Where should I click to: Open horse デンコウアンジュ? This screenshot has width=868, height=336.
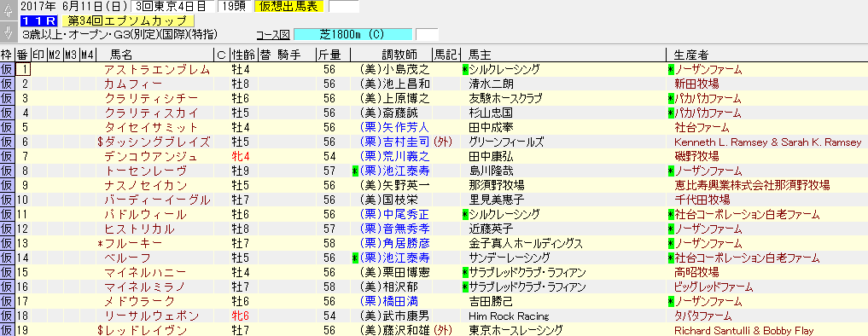tap(150, 156)
